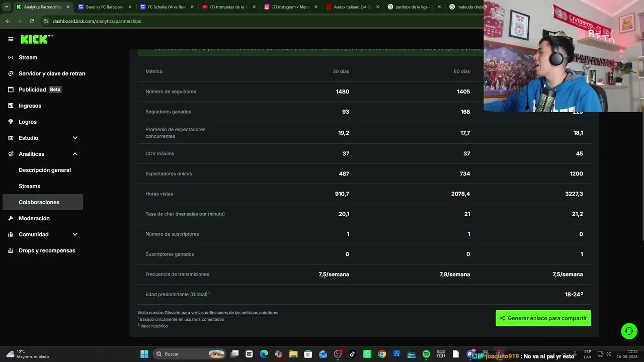Go to Logros in the sidebar
This screenshot has height=362, width=644.
tap(43, 122)
